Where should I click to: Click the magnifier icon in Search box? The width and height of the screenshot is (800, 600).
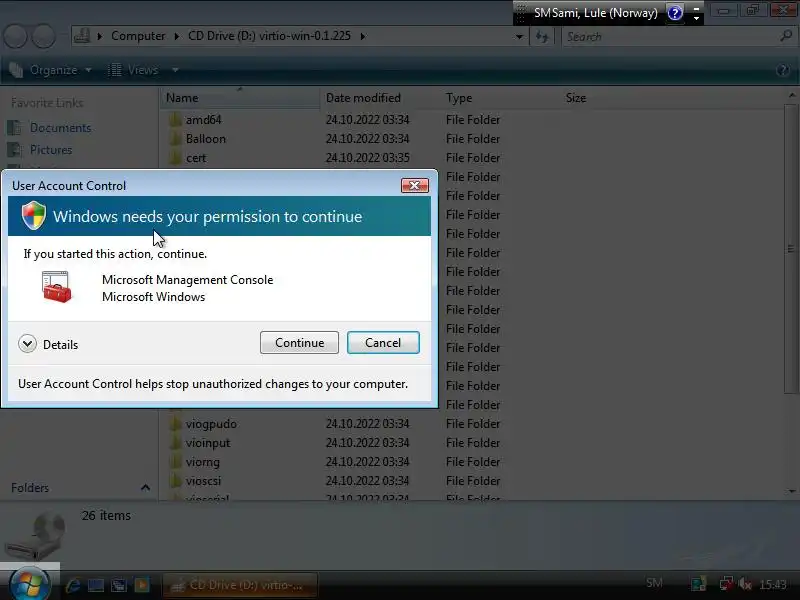pos(786,36)
